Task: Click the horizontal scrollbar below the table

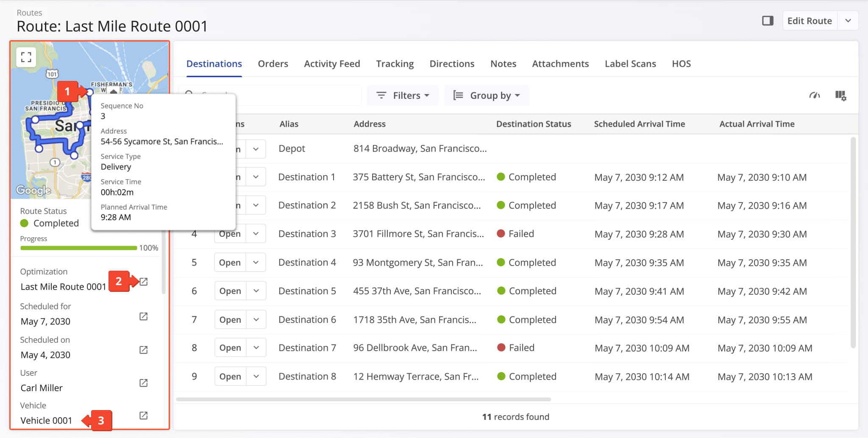Action: pos(363,399)
